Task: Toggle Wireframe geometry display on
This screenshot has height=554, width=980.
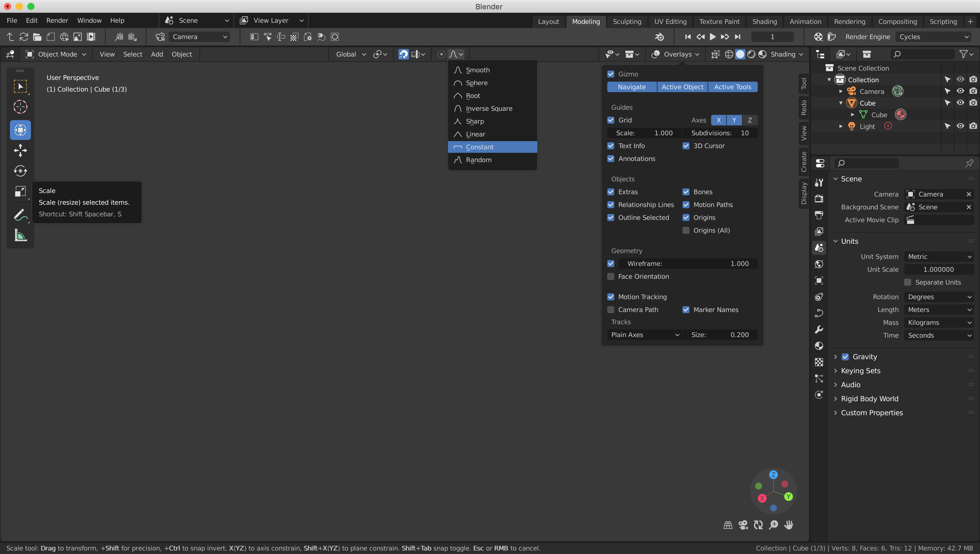Action: [x=611, y=263]
